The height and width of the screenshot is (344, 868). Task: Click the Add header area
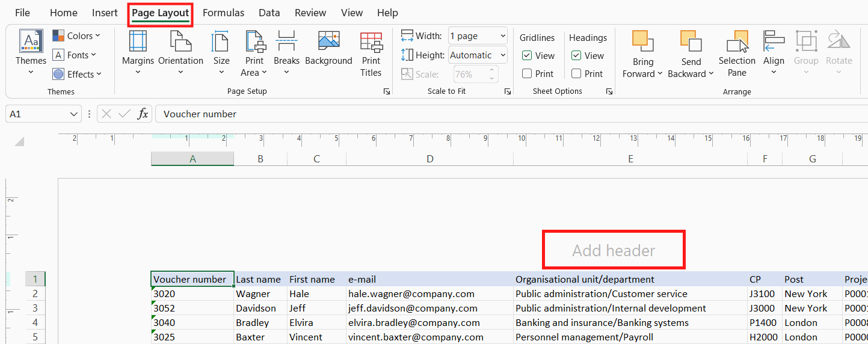[614, 250]
